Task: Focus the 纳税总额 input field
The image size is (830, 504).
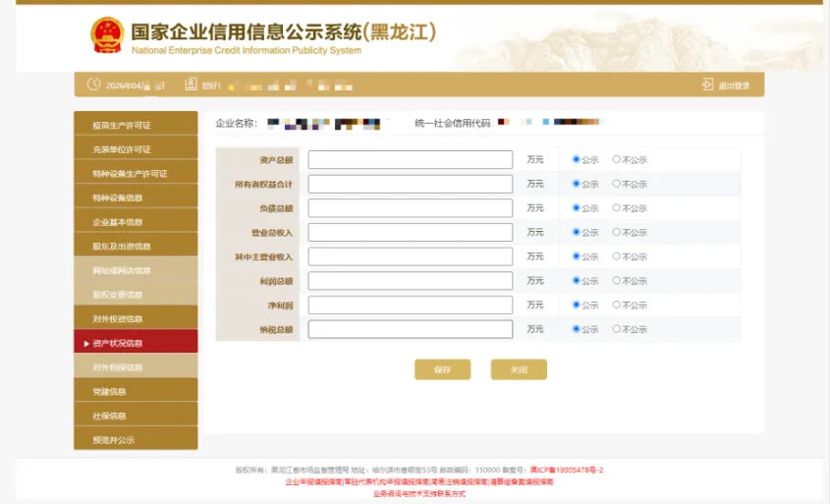Action: pyautogui.click(x=411, y=329)
